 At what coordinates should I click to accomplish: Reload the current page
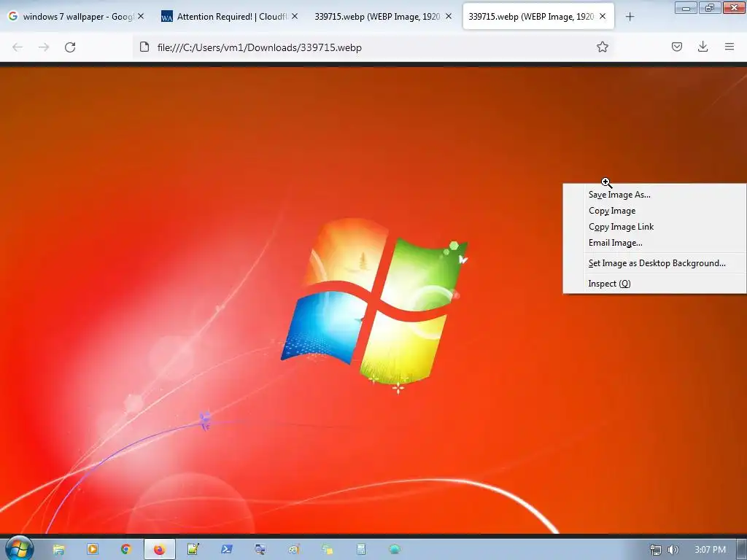[70, 47]
